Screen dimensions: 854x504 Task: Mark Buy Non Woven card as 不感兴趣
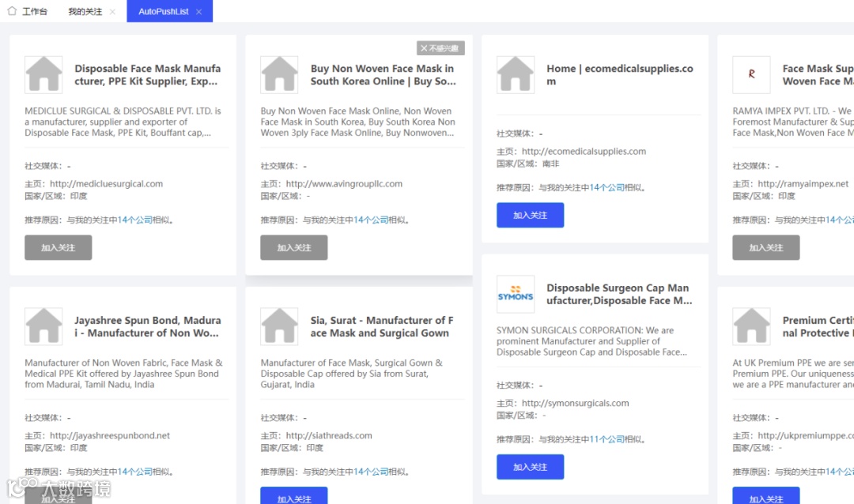(x=440, y=48)
